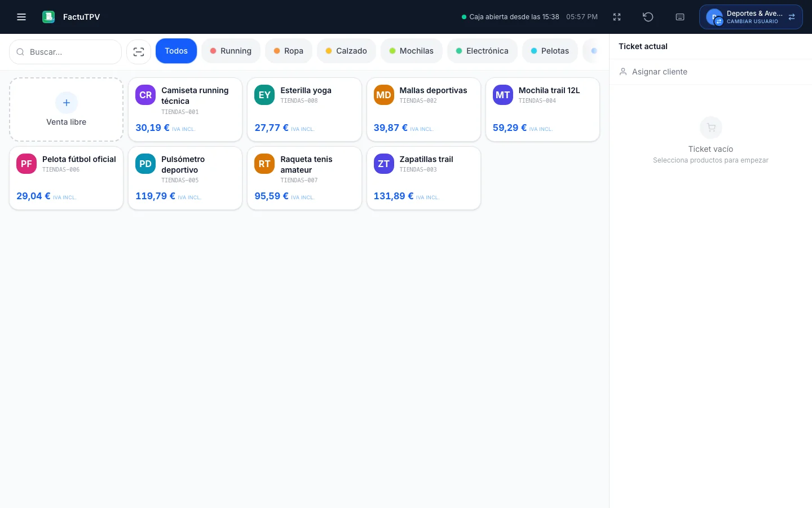Click Cambiar usuario button
812x508 pixels.
click(x=751, y=17)
